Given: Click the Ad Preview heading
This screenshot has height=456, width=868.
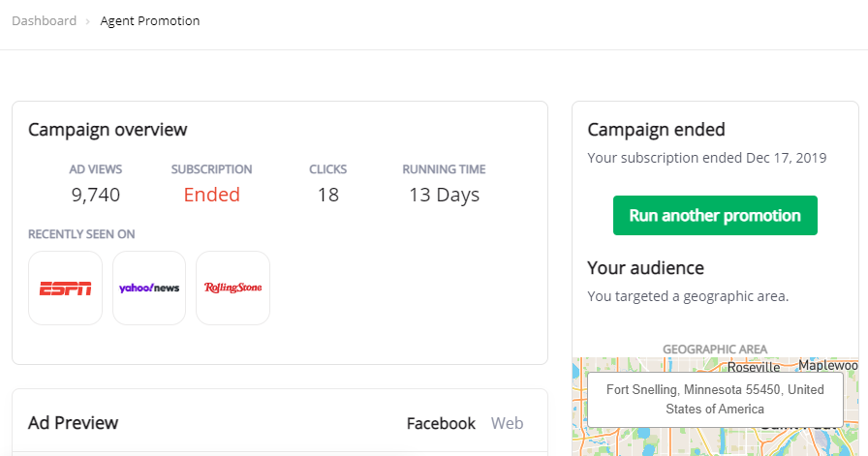Looking at the screenshot, I should pos(73,423).
